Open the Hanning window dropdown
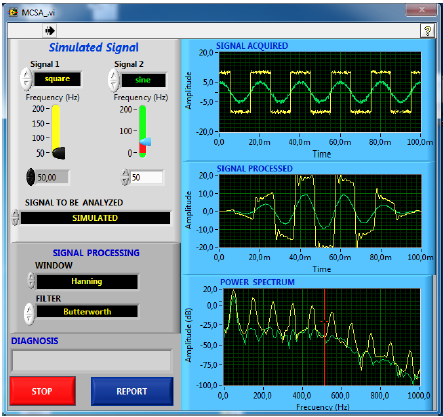 [x=87, y=281]
